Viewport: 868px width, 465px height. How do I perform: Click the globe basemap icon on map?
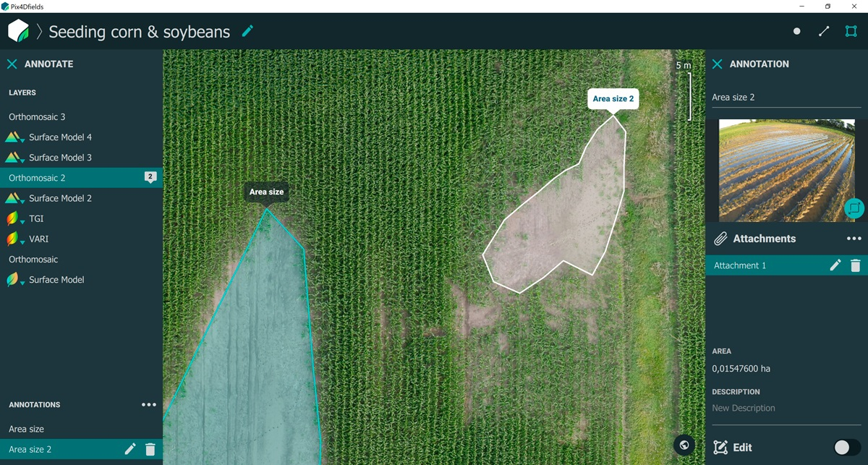[684, 445]
